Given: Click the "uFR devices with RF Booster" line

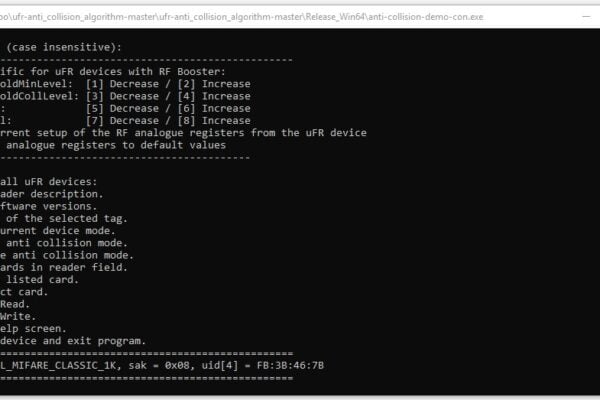Looking at the screenshot, I should tap(140, 72).
